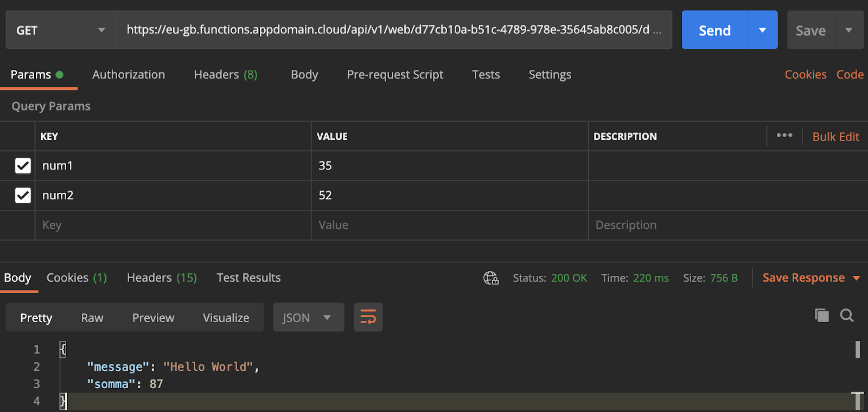868x412 pixels.
Task: Open the JSON format dropdown
Action: point(308,317)
